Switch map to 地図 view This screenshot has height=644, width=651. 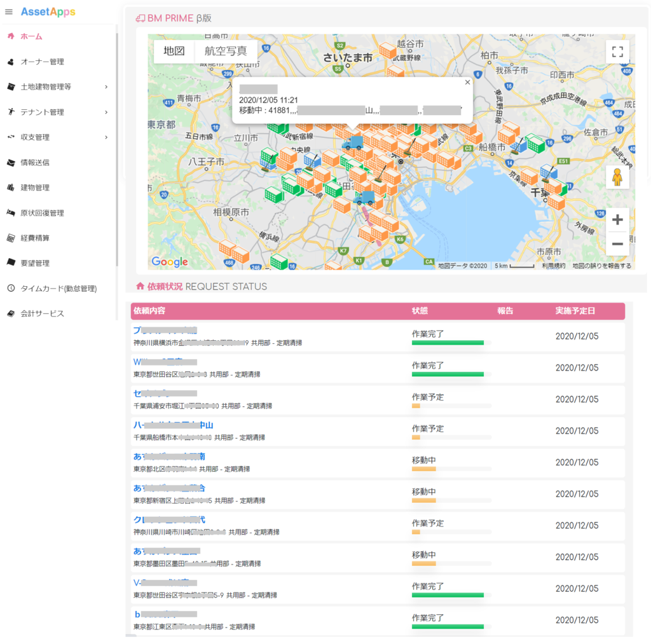pyautogui.click(x=174, y=51)
